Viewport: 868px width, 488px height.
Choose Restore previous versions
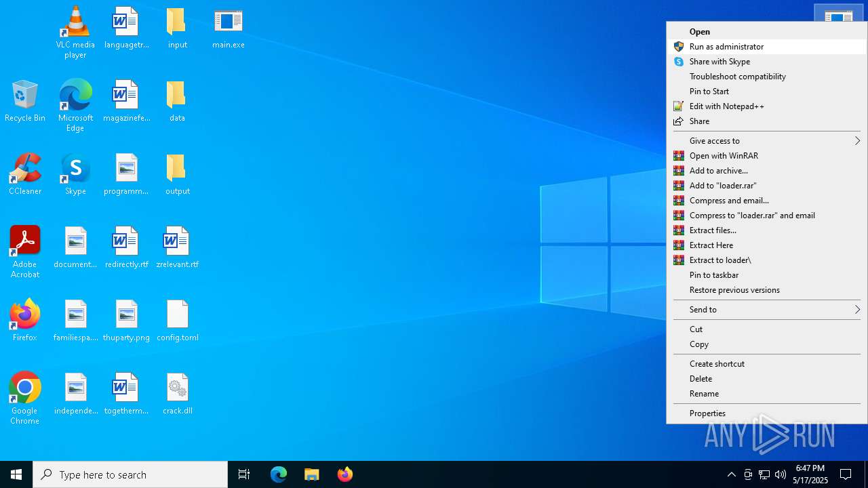(766, 290)
